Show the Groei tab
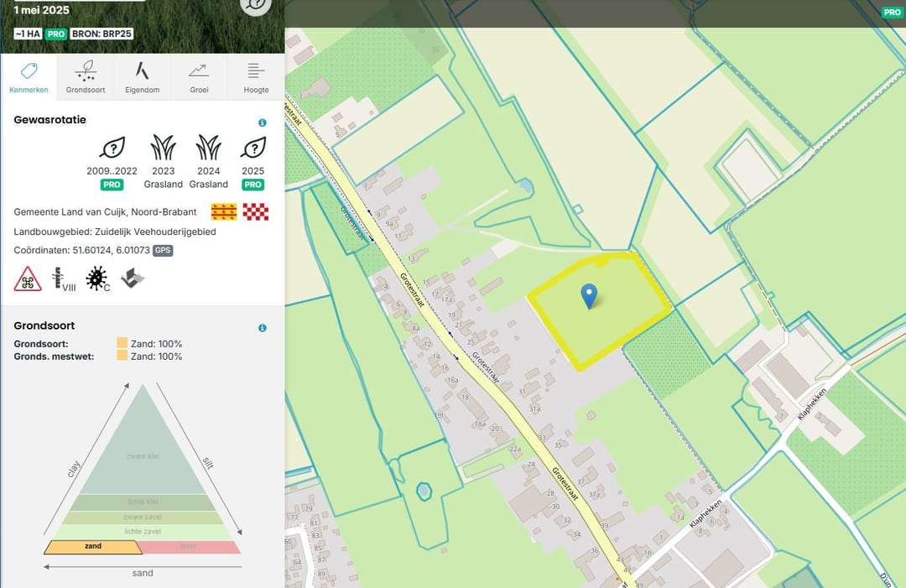906x588 pixels. (x=199, y=77)
